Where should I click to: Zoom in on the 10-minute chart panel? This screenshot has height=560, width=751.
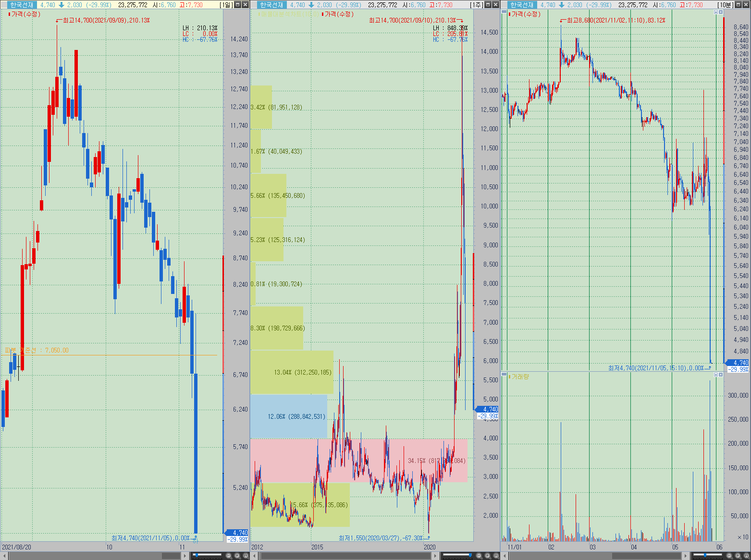(738, 556)
